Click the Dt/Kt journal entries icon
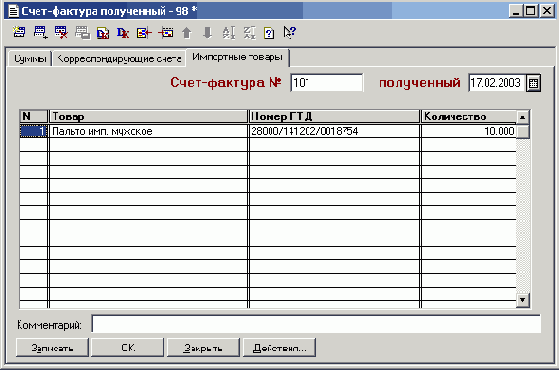The image size is (559, 370). [123, 33]
